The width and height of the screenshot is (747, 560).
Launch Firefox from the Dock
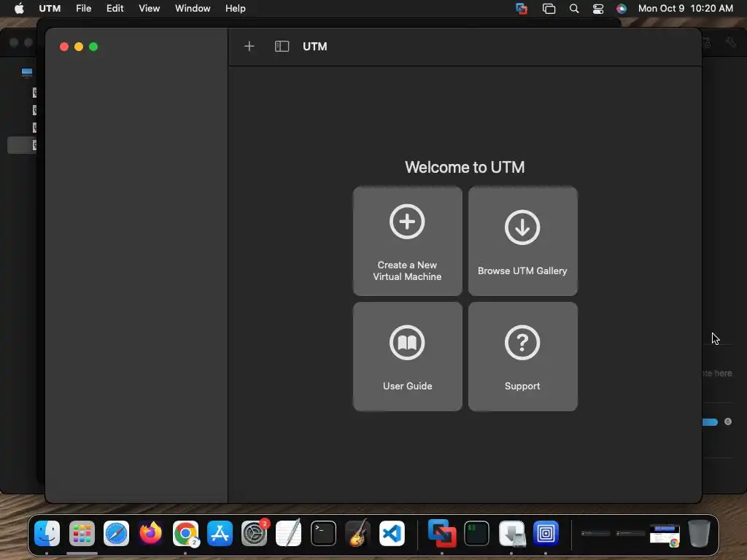pos(150,533)
